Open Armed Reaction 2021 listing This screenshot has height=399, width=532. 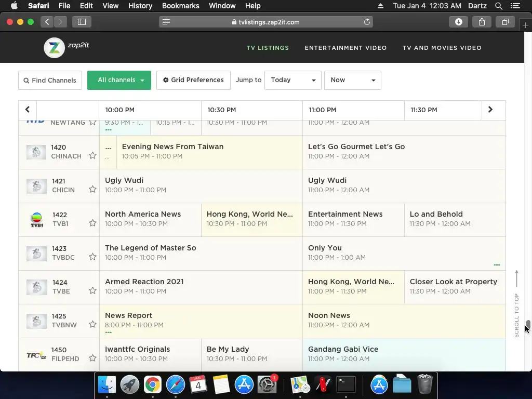coord(201,287)
